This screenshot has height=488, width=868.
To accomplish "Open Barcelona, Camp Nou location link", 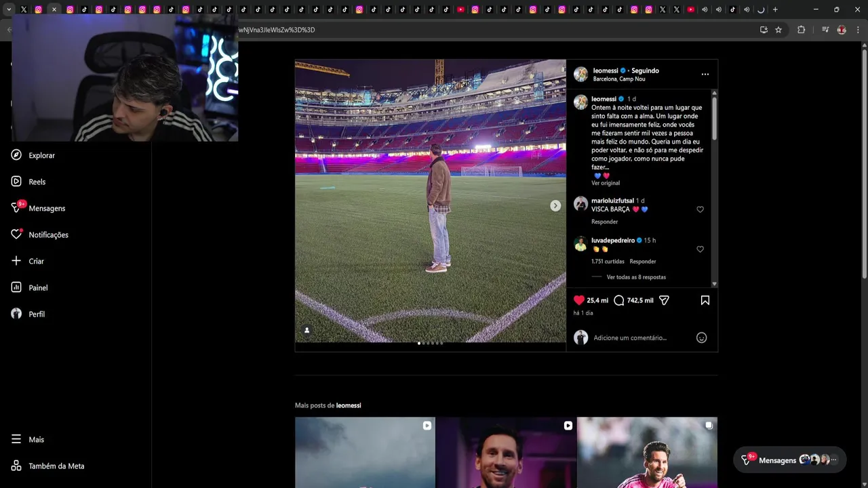I will (619, 79).
